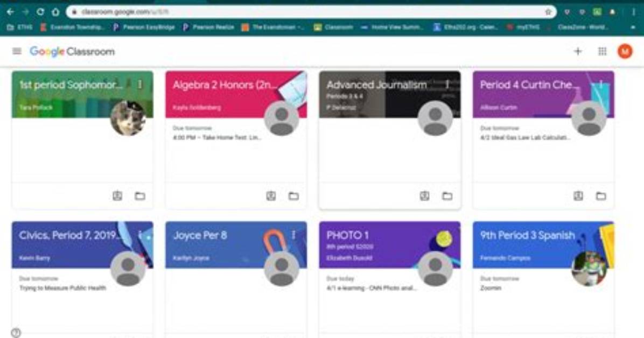Click the classroom.google.com address bar

click(310, 12)
